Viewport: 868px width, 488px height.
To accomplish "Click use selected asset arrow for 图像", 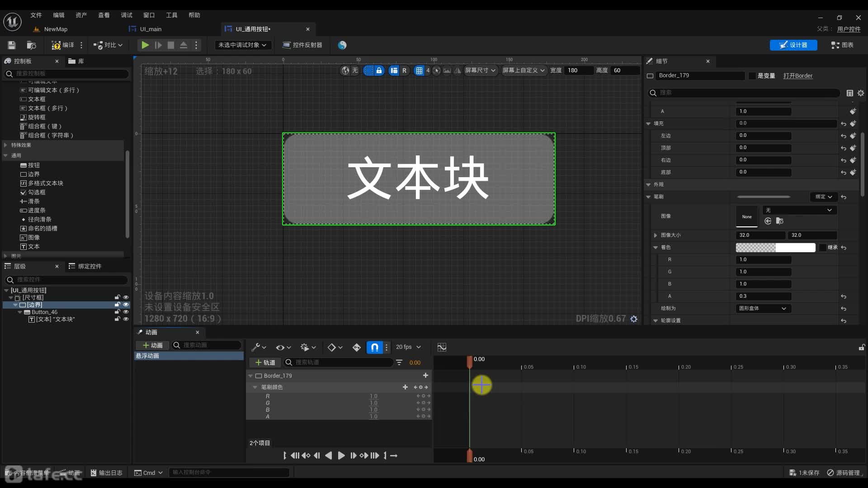I will pyautogui.click(x=768, y=221).
